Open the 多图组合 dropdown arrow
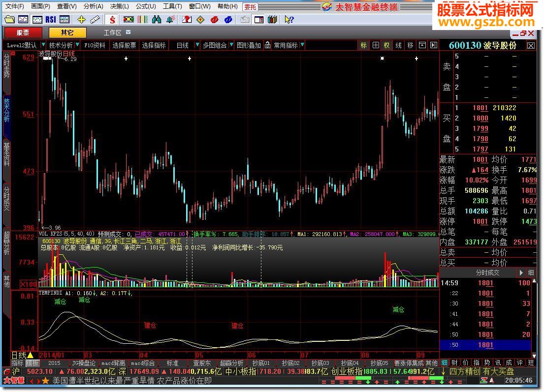 (231, 45)
